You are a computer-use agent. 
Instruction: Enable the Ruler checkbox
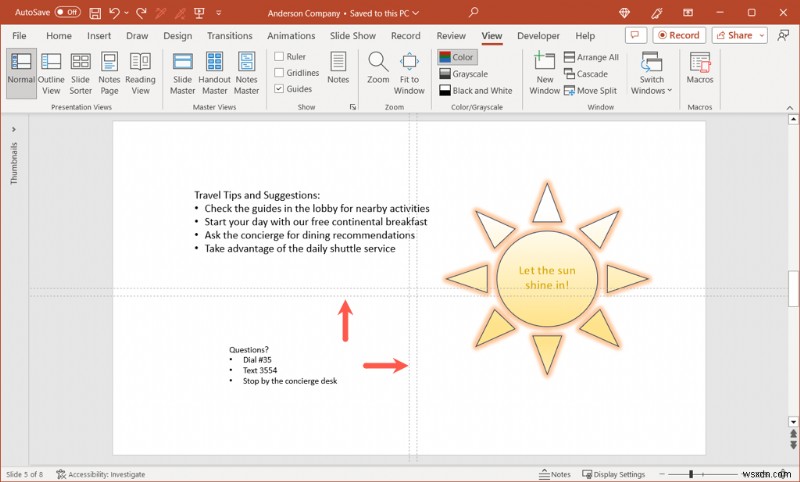(279, 57)
